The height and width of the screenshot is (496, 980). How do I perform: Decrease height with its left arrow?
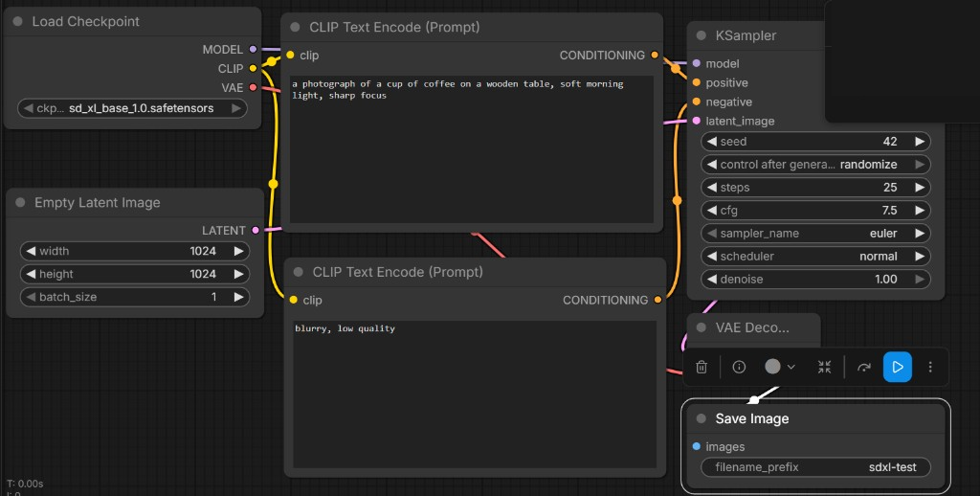point(31,274)
